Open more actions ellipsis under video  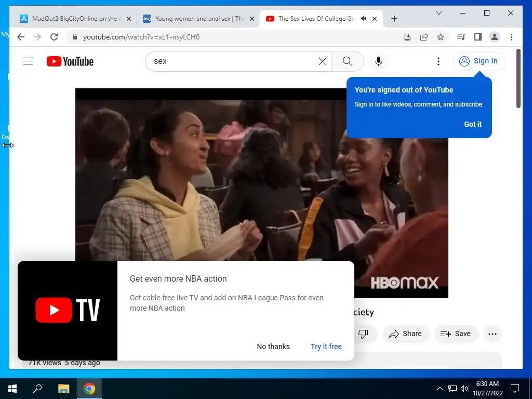(493, 334)
